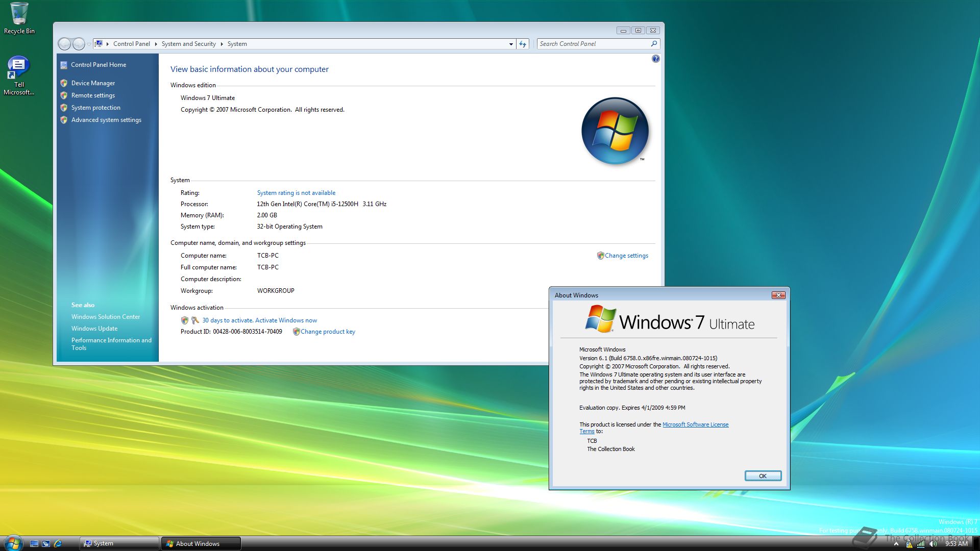Viewport: 980px width, 551px height.
Task: Click Change settings link
Action: click(626, 256)
